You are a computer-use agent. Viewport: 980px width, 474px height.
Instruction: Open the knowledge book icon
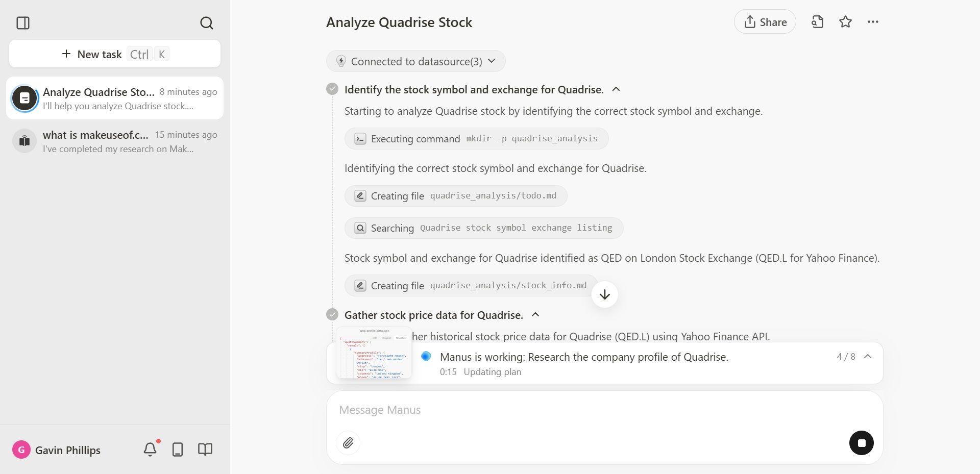point(204,450)
